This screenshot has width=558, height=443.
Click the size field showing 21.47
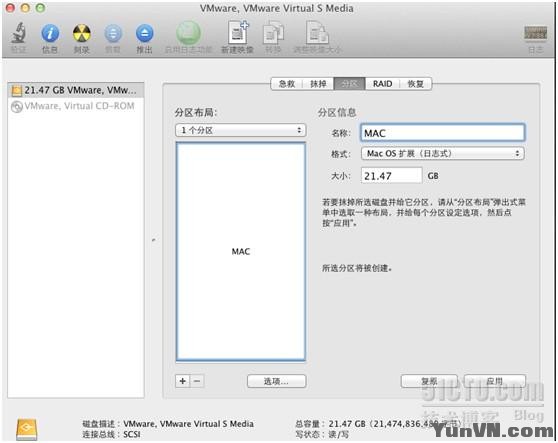click(x=391, y=175)
